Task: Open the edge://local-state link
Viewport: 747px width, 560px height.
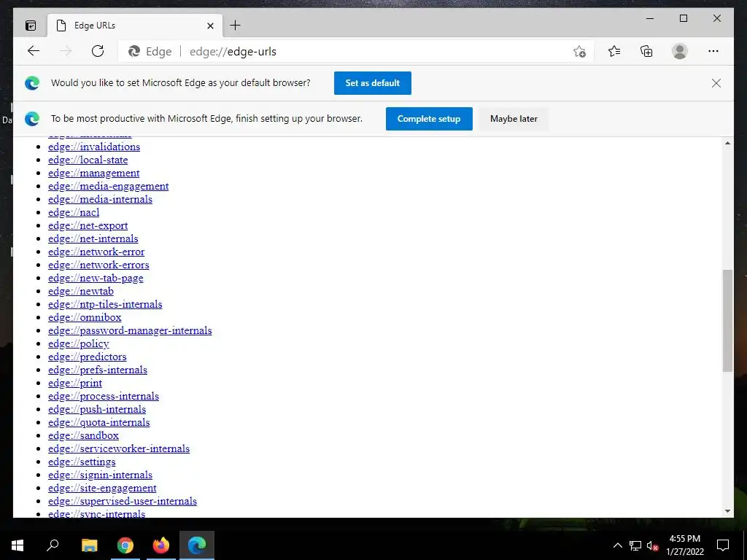Action: [x=88, y=160]
